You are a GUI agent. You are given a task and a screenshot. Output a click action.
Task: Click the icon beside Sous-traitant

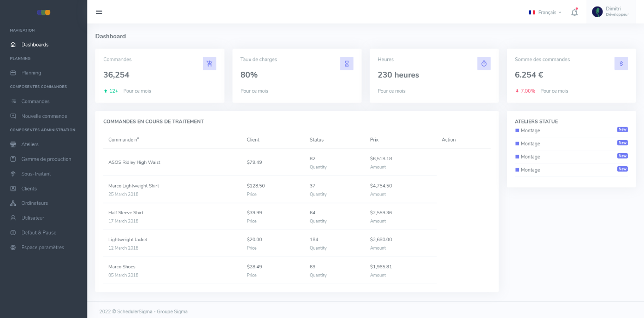tap(13, 174)
